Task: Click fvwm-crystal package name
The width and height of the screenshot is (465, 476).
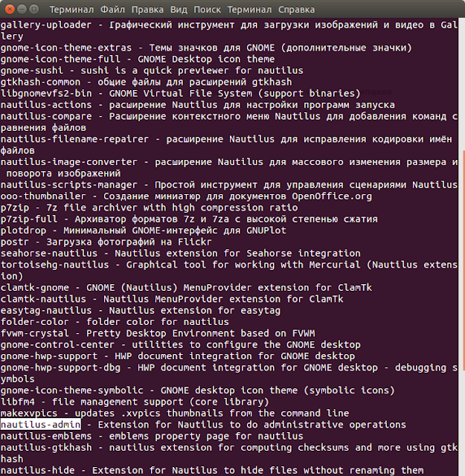Action: click(35, 333)
